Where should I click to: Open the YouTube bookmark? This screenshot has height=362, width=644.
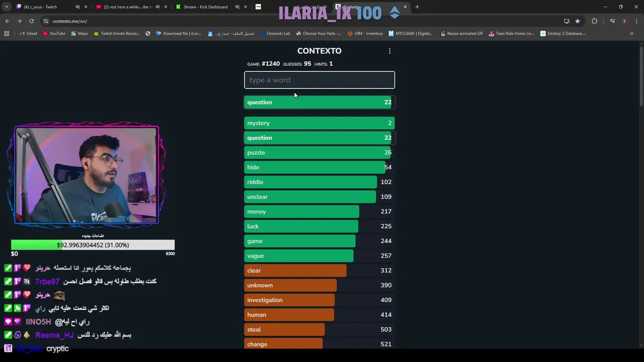click(54, 34)
